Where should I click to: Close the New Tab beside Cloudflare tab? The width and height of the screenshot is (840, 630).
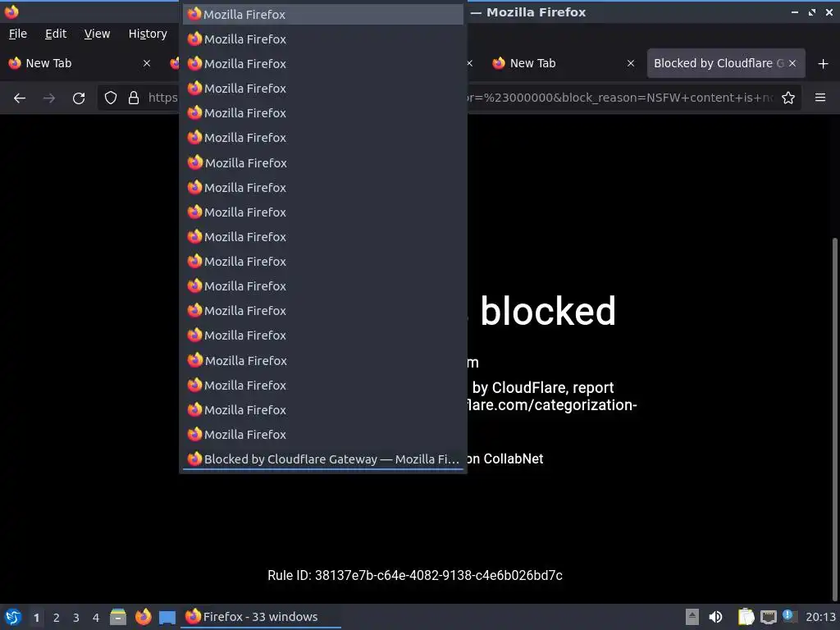pyautogui.click(x=631, y=63)
